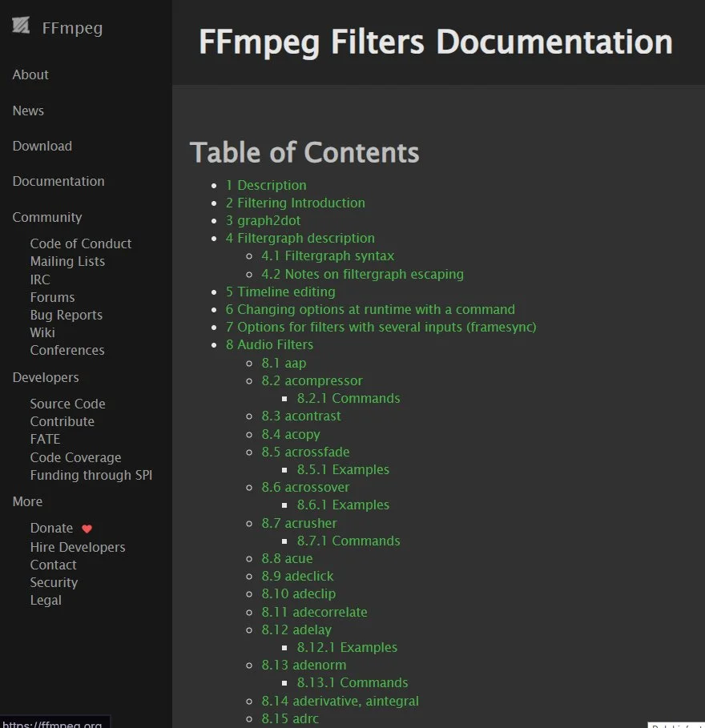705x728 pixels.
Task: Open 8.5 acrossfade entry
Action: click(x=305, y=452)
